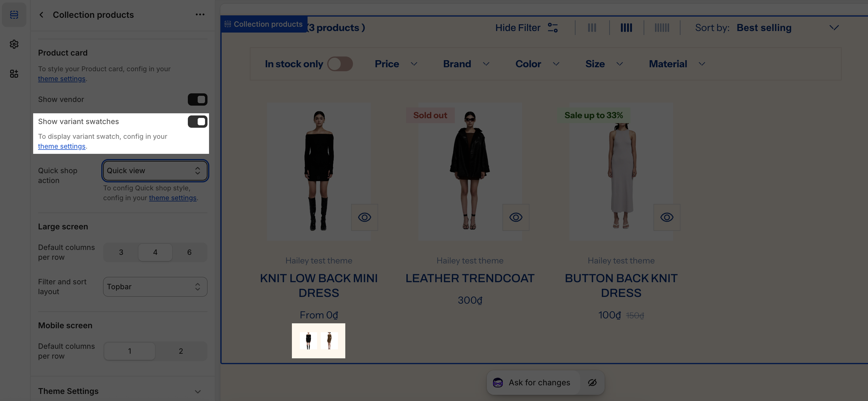Switch to three-column grid view icon
868x401 pixels.
point(592,28)
